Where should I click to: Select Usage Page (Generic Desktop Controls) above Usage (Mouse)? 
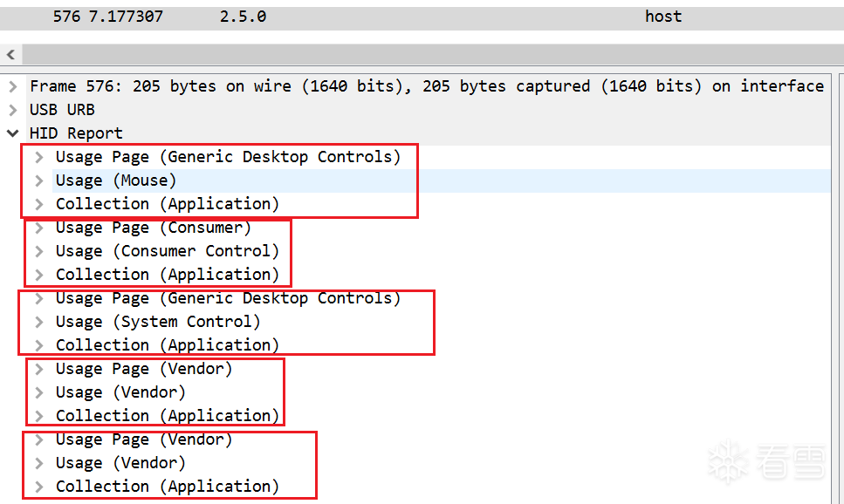pos(227,157)
